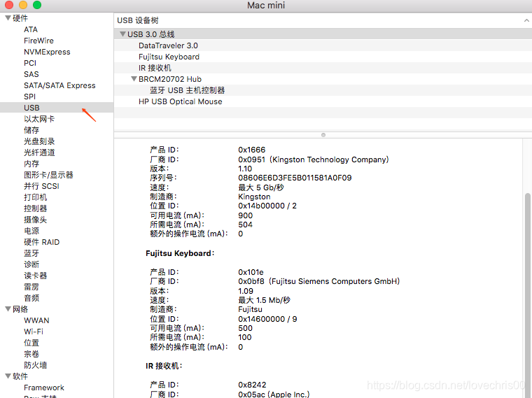Select the USB sidebar item
532x398 pixels.
pyautogui.click(x=57, y=108)
